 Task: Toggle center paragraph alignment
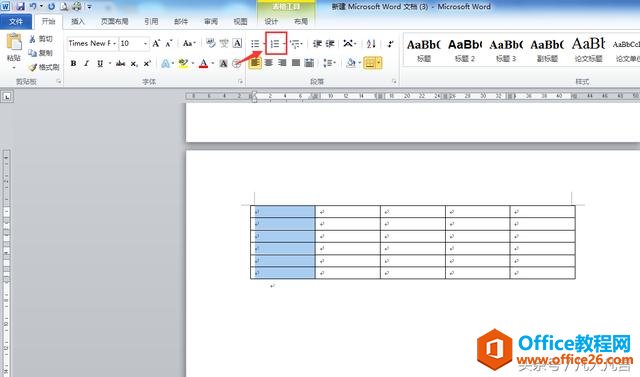point(269,63)
